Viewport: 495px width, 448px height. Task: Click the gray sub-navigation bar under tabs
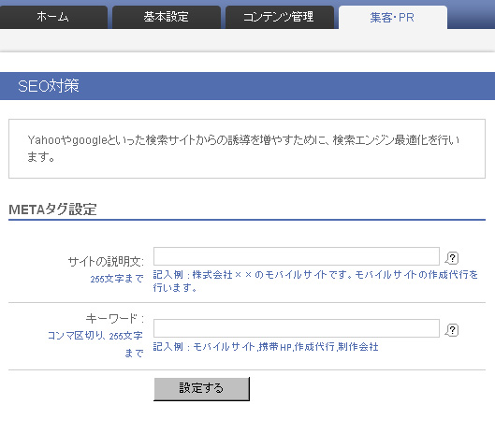(247, 40)
